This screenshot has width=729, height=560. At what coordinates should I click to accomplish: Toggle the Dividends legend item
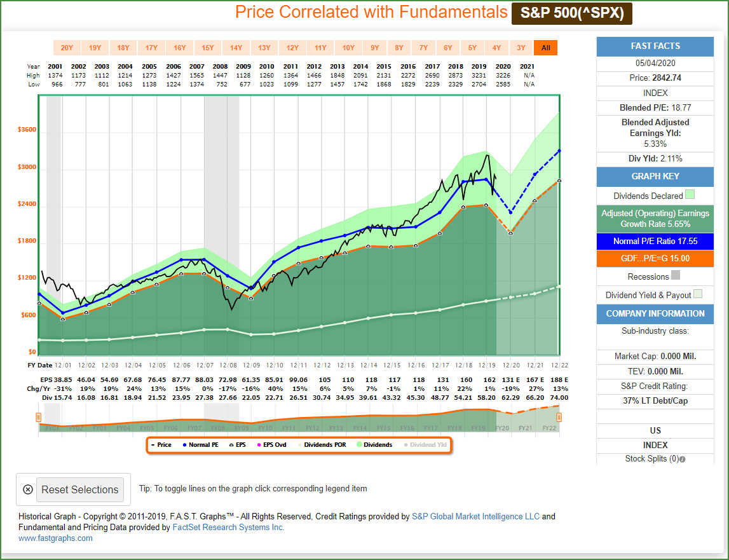(x=374, y=445)
